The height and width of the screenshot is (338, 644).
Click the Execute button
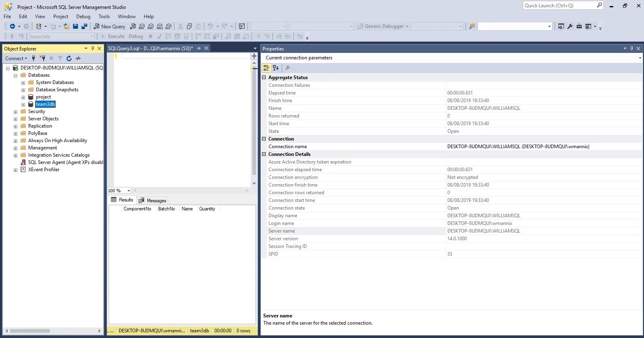pyautogui.click(x=113, y=36)
